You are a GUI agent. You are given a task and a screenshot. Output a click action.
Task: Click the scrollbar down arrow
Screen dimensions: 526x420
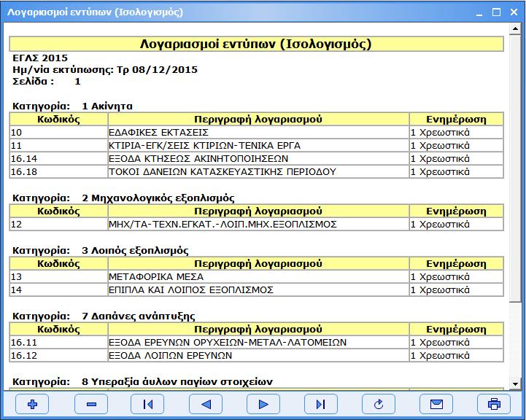pos(515,384)
